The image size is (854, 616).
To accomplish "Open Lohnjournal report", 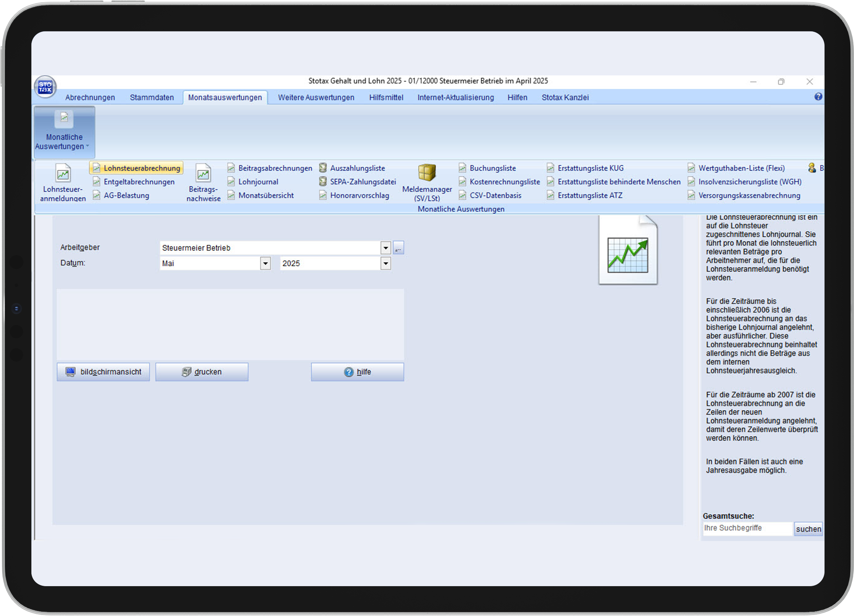I will 253,182.
